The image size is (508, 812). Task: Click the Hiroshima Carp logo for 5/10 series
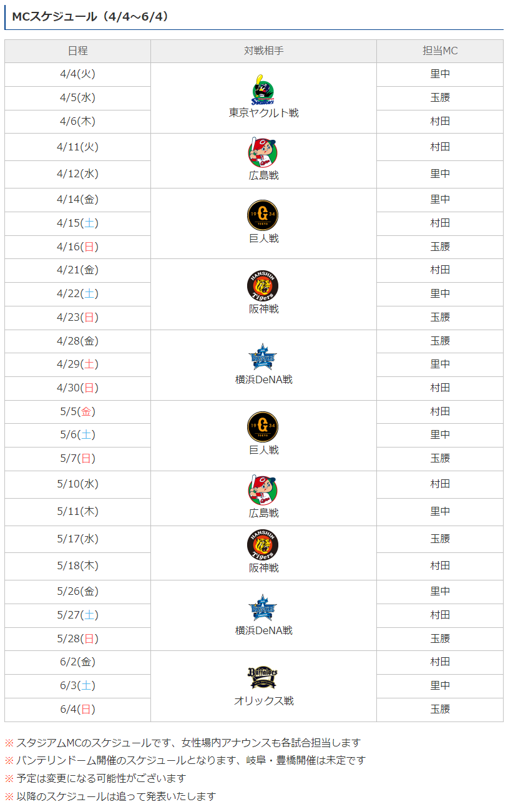click(263, 490)
